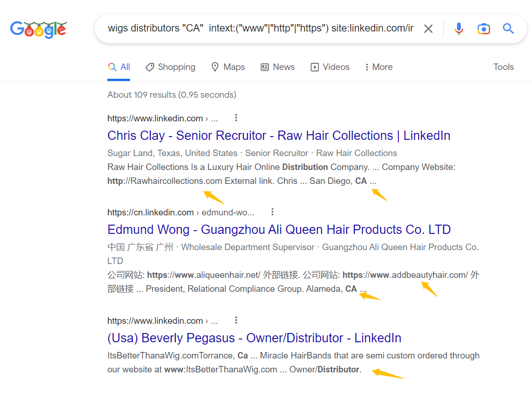Open Edmund Wong Guangzhou Ali Queen result

coord(279,230)
